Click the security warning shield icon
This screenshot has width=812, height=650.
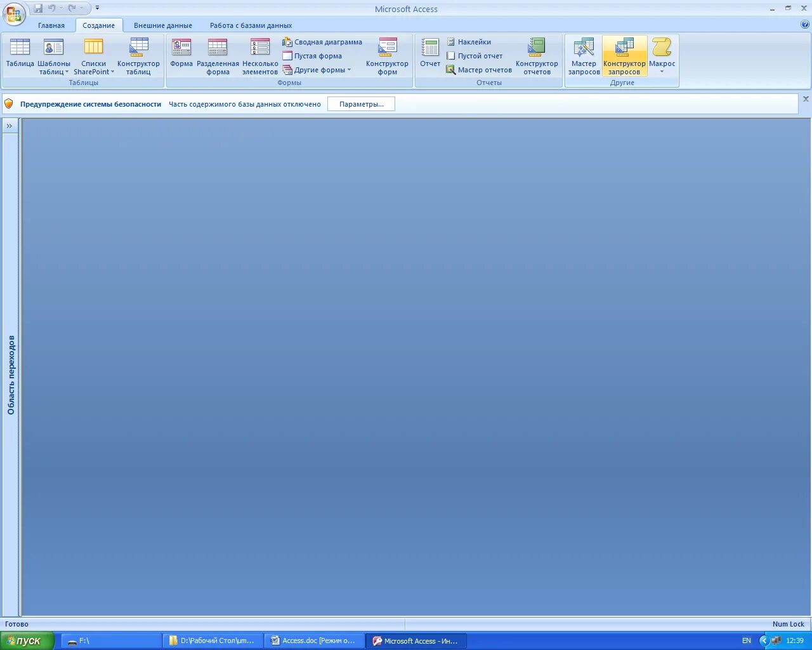pos(9,103)
